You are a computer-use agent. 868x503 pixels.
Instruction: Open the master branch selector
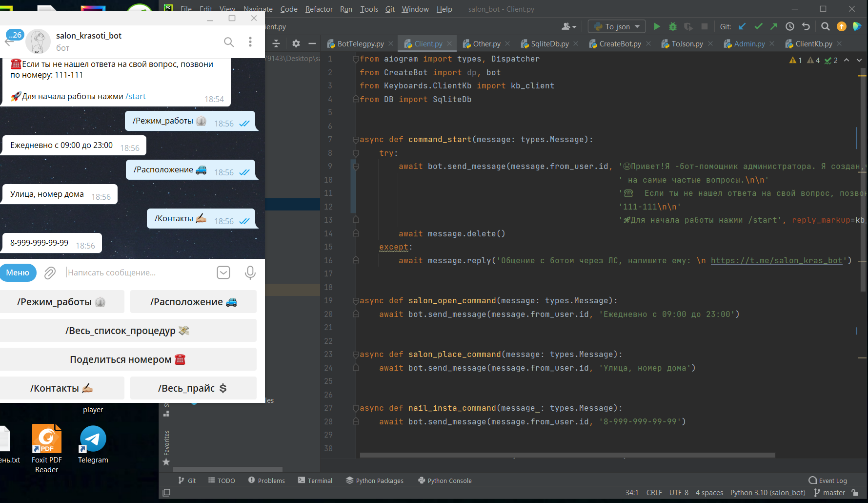[829, 493]
